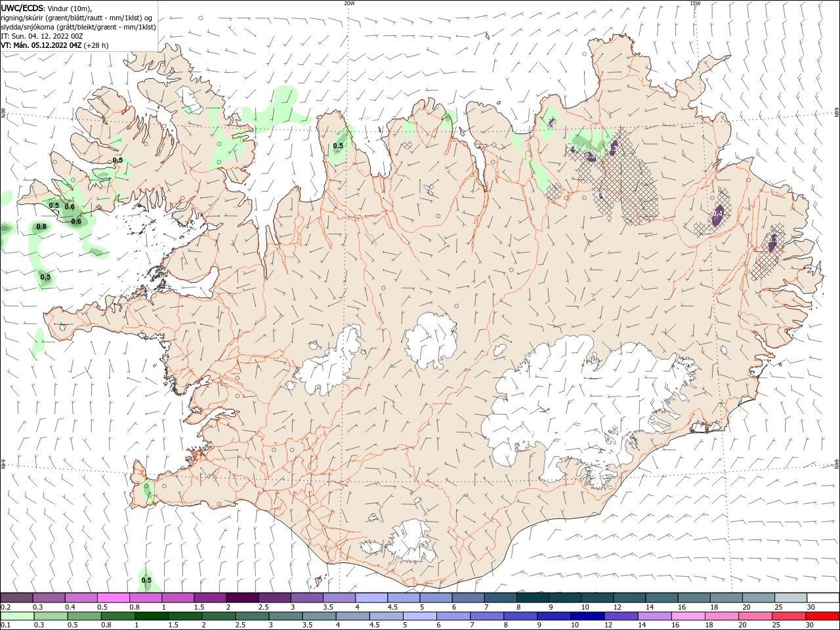Select the 'IT: Sun. 04. 12. 2022 00Z' line
Viewport: 840px width, 630px height.
[41, 36]
